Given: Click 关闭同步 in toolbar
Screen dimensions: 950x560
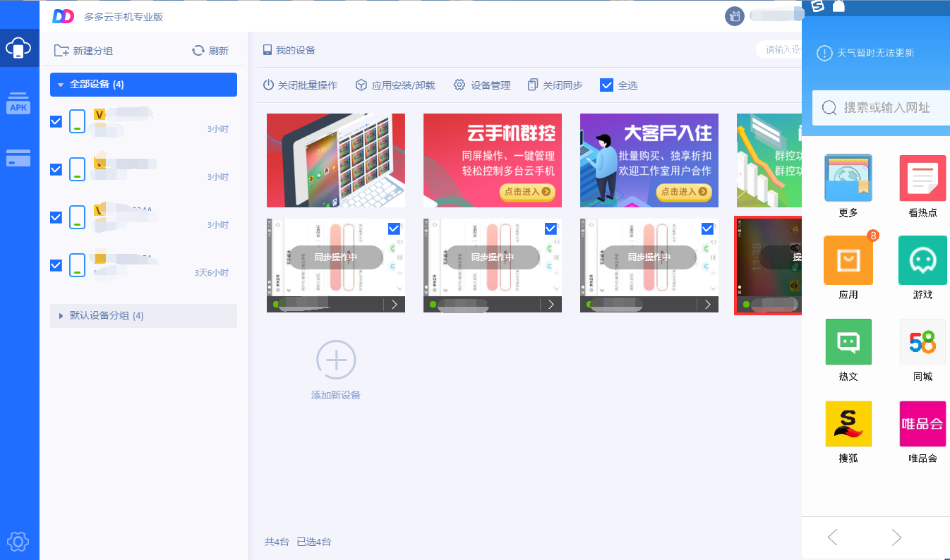Looking at the screenshot, I should (555, 85).
